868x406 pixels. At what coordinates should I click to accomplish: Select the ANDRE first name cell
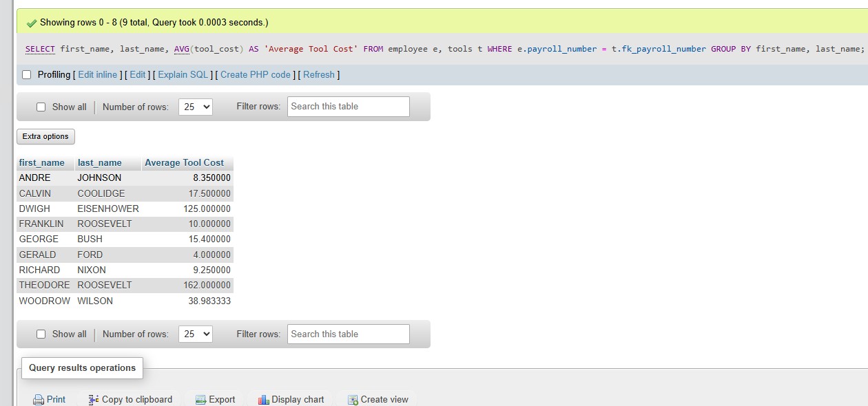[45, 178]
